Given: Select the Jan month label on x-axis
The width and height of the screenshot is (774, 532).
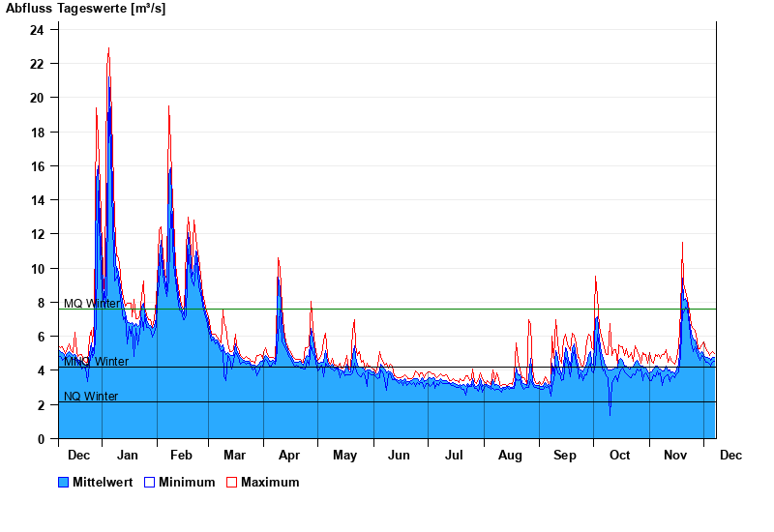Looking at the screenshot, I should coord(127,456).
